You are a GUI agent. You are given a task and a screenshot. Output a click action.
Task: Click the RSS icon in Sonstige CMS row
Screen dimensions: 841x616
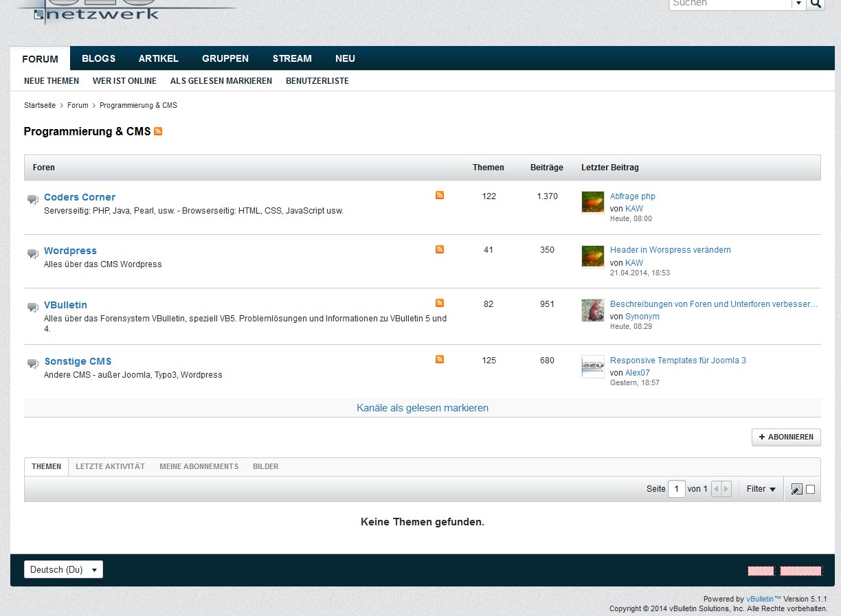[440, 359]
